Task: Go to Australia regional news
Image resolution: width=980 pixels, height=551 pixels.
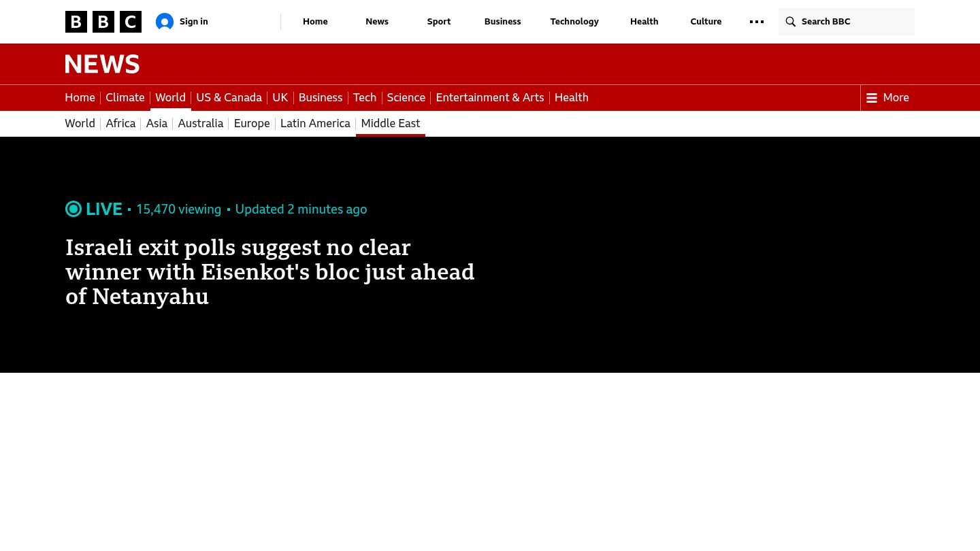Action: (201, 124)
